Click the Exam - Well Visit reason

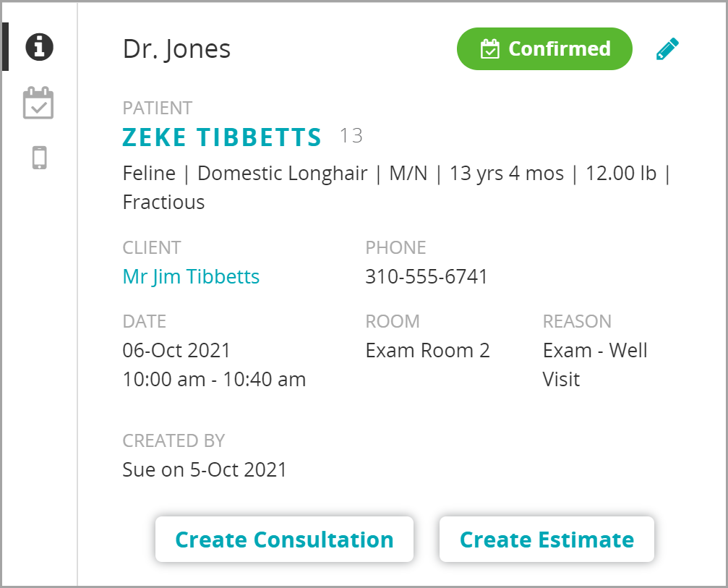point(594,365)
